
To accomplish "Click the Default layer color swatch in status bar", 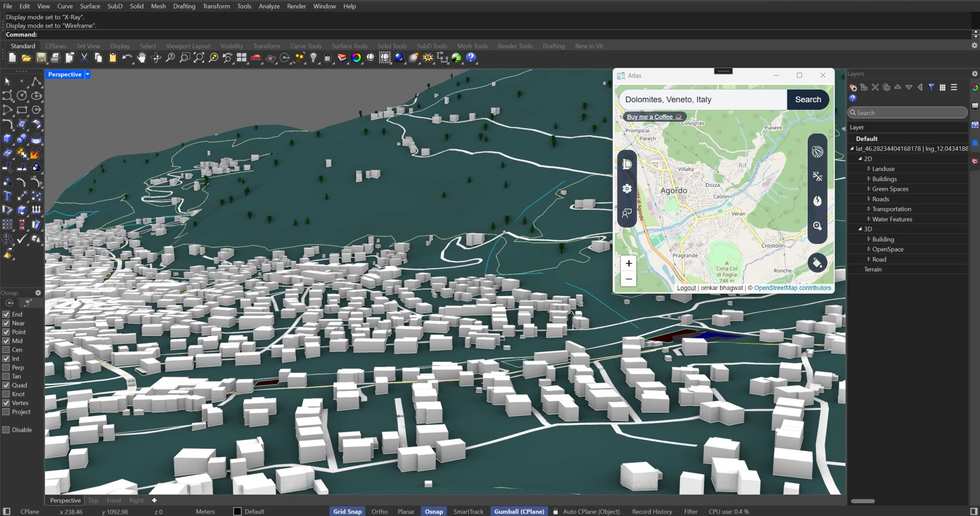I will (x=237, y=511).
